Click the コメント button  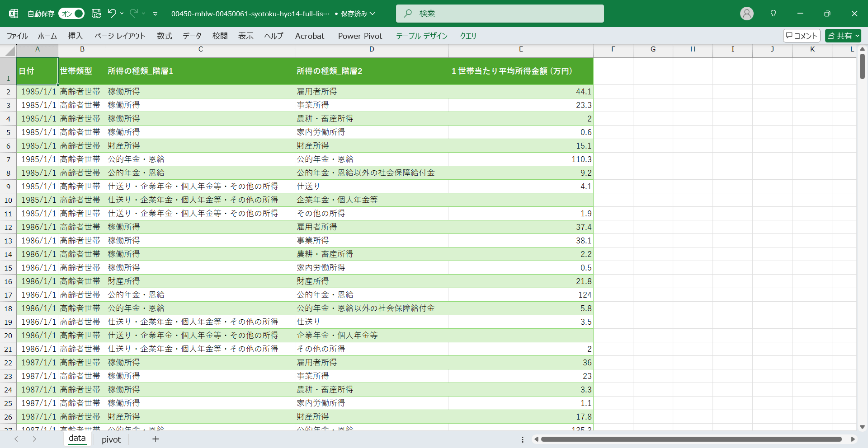coord(801,36)
